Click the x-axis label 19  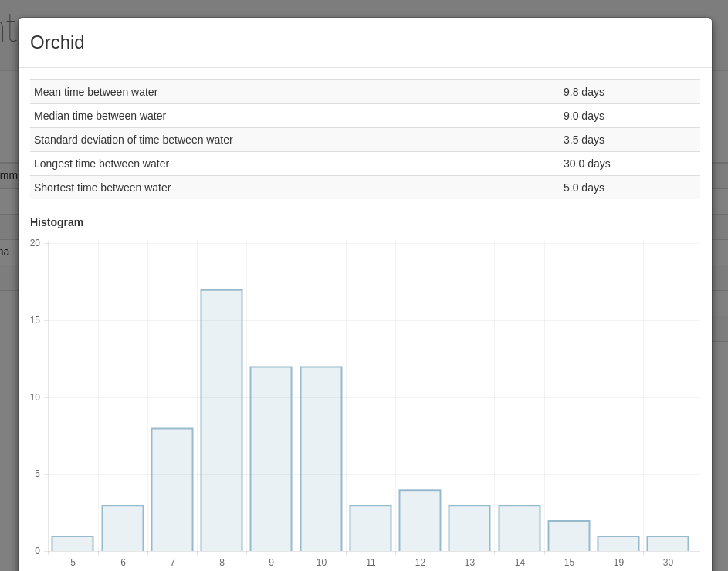click(618, 563)
